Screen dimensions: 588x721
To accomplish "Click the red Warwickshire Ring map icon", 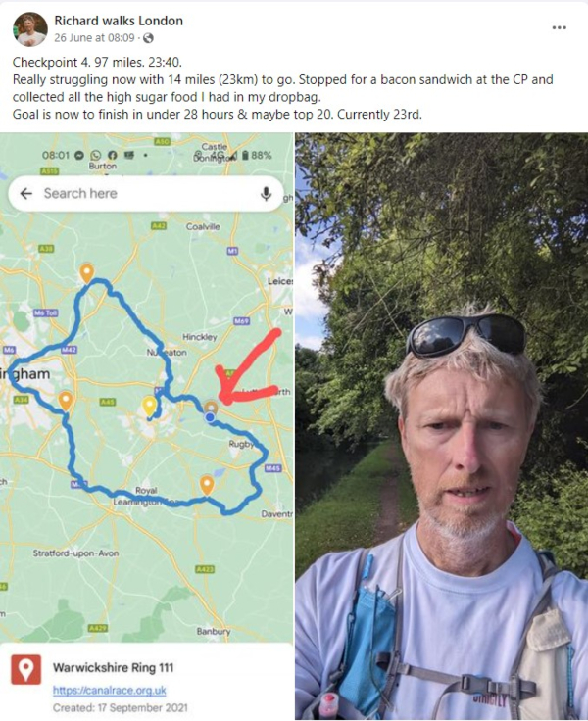I will 25,669.
